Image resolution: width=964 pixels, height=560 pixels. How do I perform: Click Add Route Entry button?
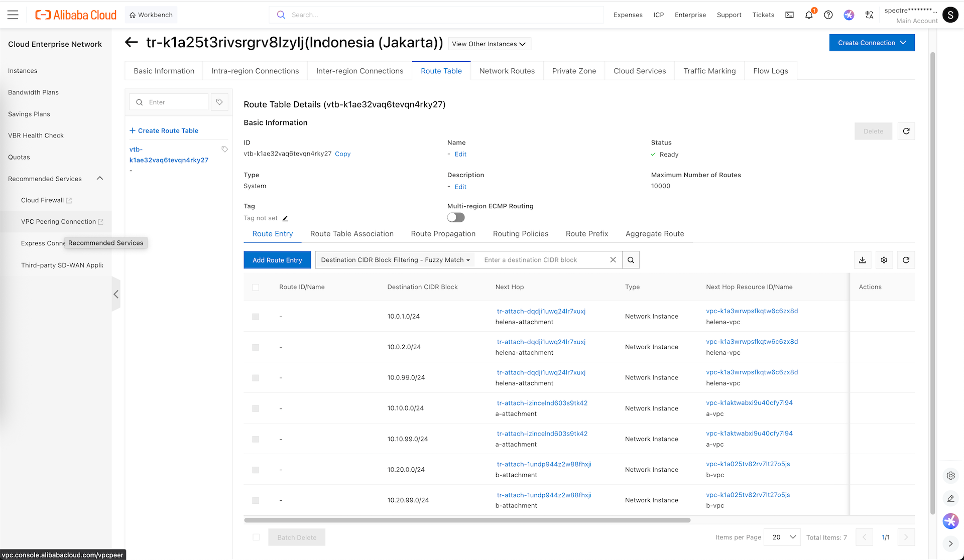pos(277,260)
